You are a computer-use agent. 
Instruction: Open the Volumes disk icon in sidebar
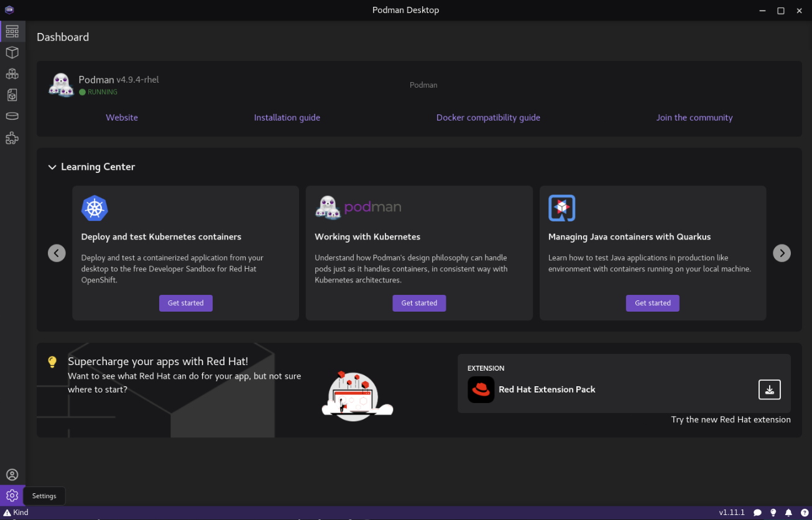click(12, 116)
